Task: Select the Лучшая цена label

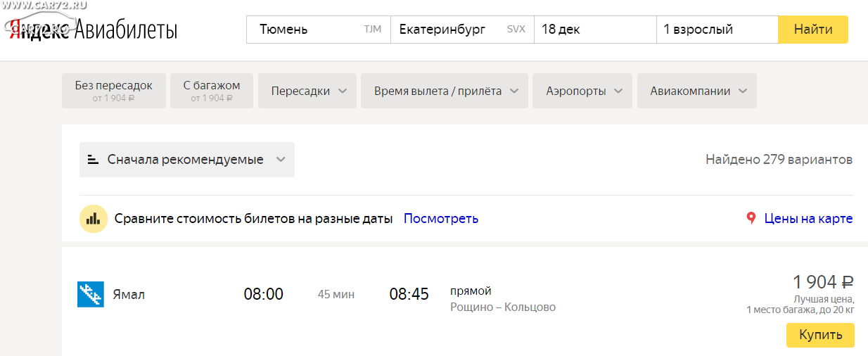Action: point(824,299)
